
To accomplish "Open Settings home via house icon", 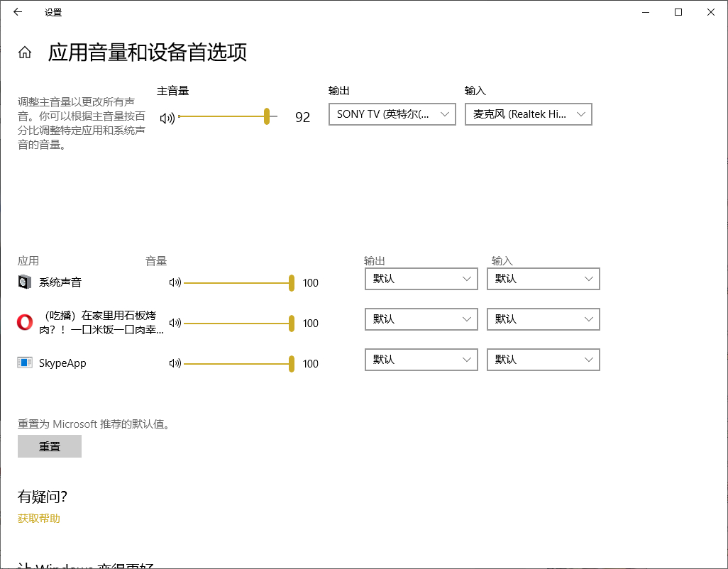I will [x=25, y=53].
